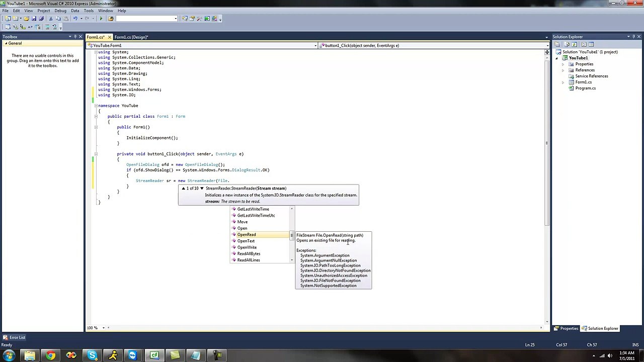Click the Find in Files toolbar icon

click(111, 19)
